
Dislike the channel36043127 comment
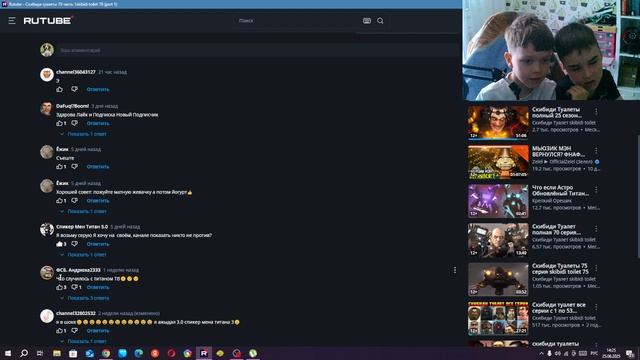[74, 89]
